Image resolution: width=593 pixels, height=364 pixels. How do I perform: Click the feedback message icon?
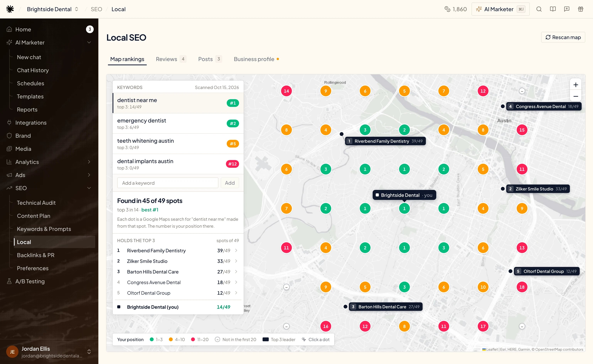567,9
